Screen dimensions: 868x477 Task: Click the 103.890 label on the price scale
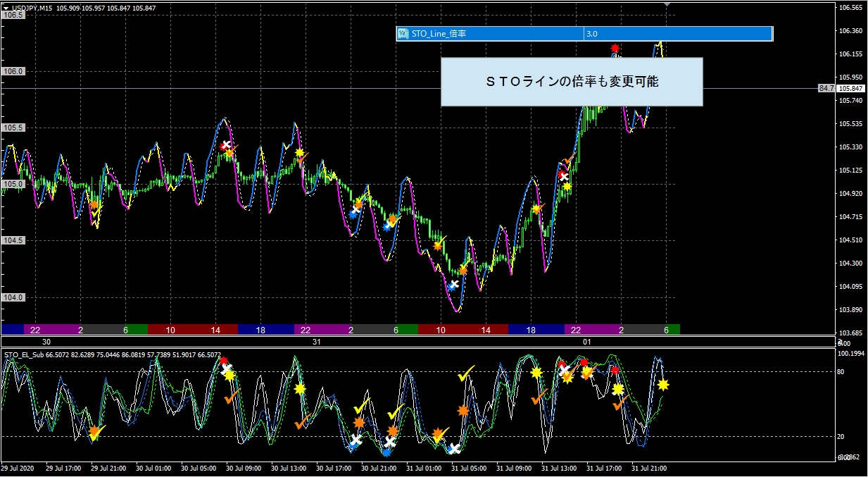[850, 310]
